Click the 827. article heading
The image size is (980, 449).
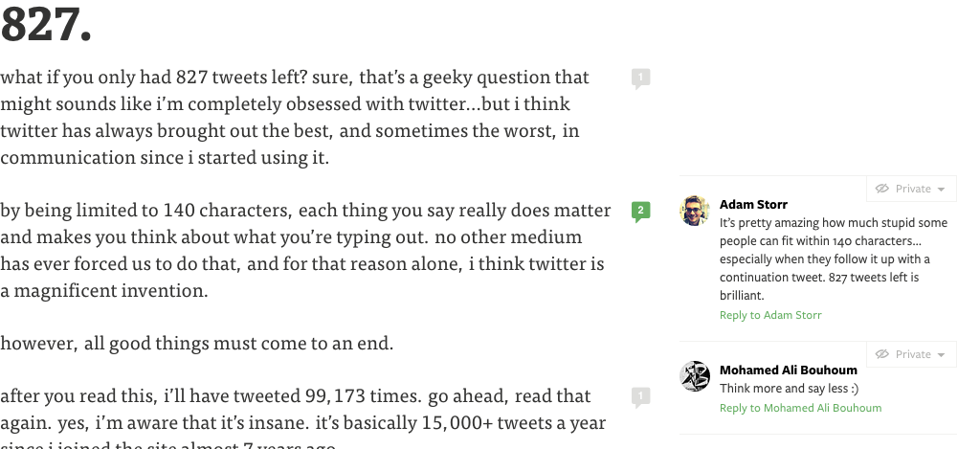coord(46,26)
